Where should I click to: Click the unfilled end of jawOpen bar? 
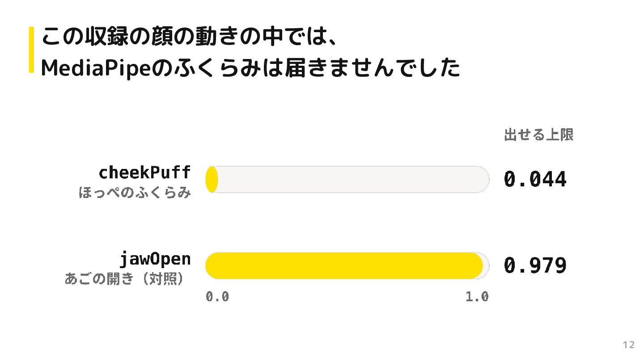coord(486,265)
